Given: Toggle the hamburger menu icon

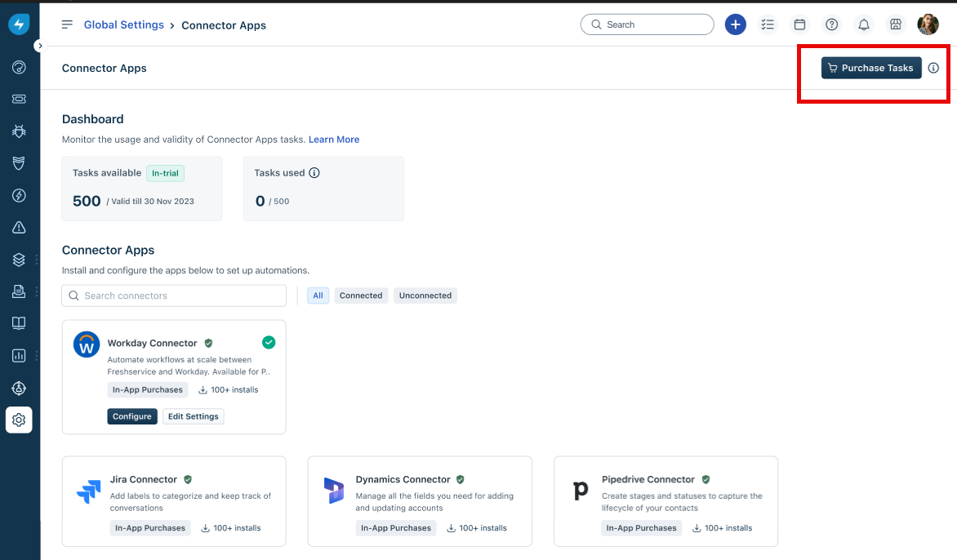Looking at the screenshot, I should pyautogui.click(x=67, y=24).
